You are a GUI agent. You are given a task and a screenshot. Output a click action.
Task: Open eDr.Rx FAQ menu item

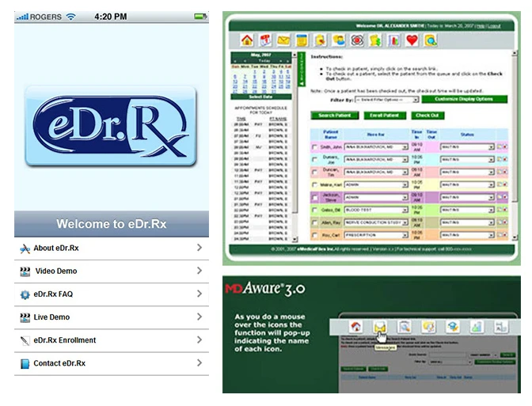click(x=112, y=294)
